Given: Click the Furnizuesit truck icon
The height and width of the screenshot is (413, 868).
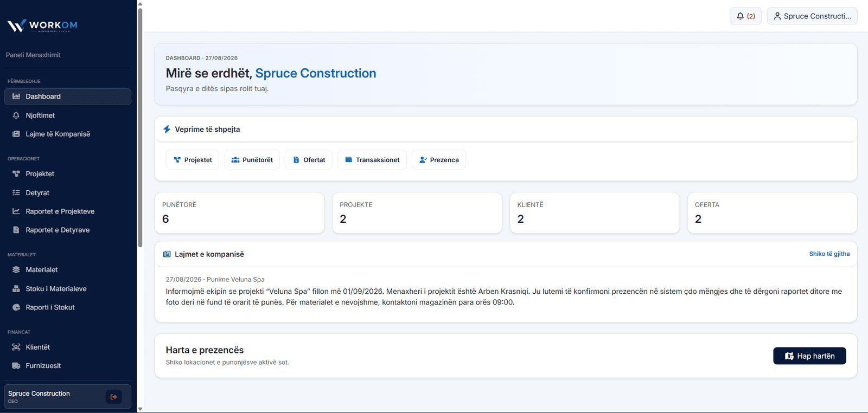Looking at the screenshot, I should pyautogui.click(x=16, y=366).
